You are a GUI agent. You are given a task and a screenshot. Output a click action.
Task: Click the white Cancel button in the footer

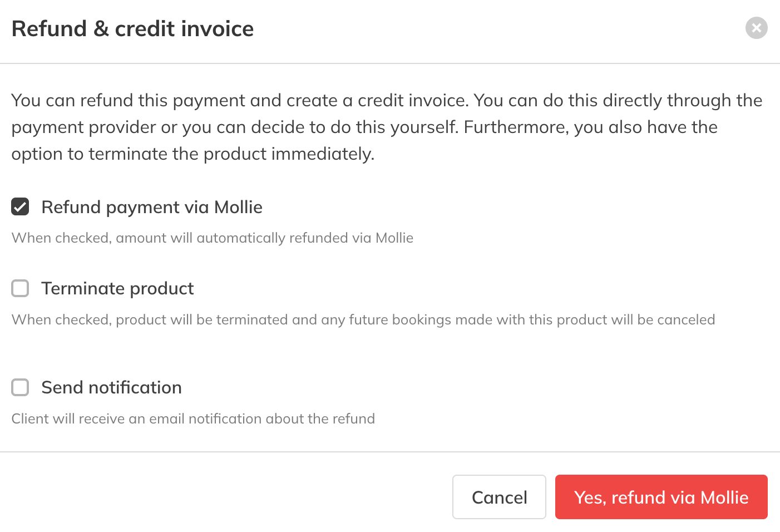point(499,497)
